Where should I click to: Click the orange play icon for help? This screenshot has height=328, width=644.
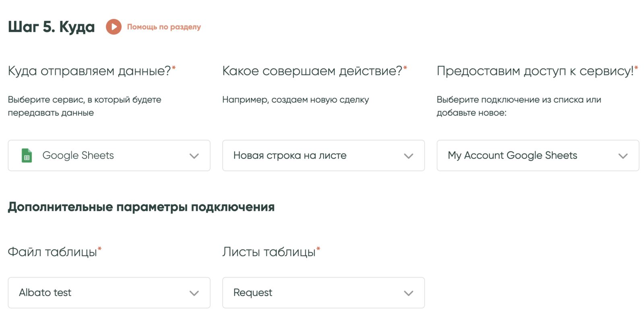tap(114, 27)
